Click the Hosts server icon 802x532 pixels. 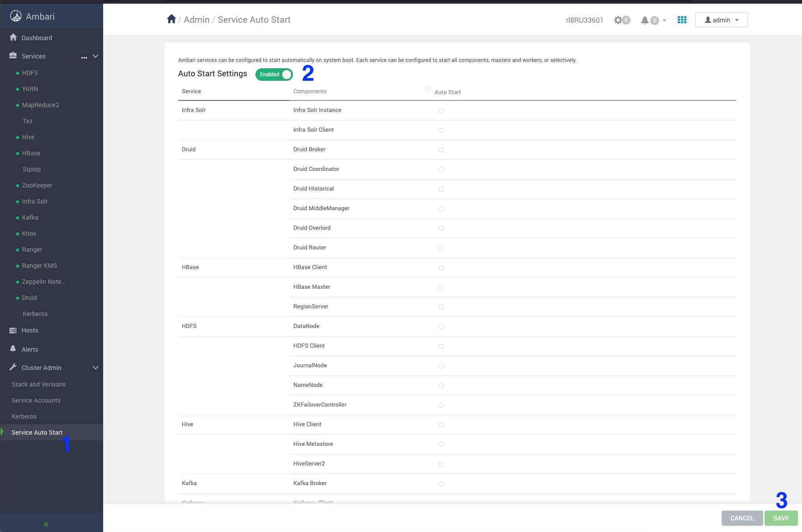tap(13, 330)
